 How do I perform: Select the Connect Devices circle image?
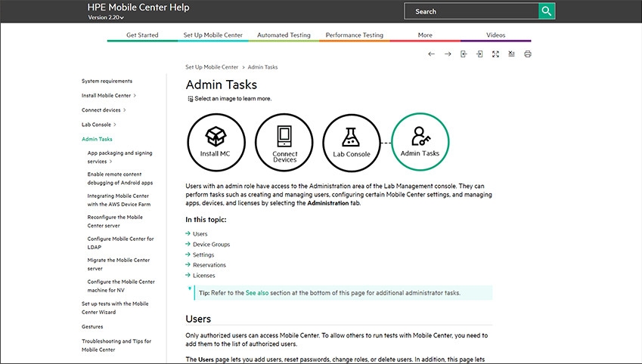(284, 141)
